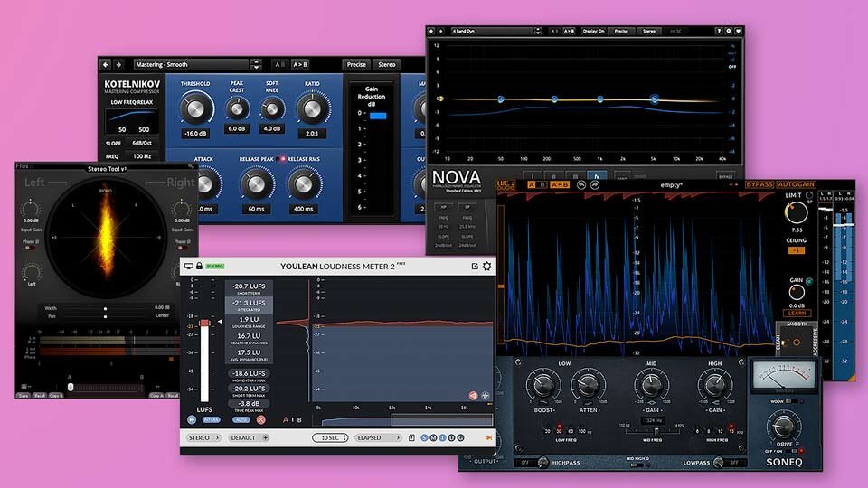Toggle Display On in Nova toolbar
868x488 pixels.
(x=593, y=32)
